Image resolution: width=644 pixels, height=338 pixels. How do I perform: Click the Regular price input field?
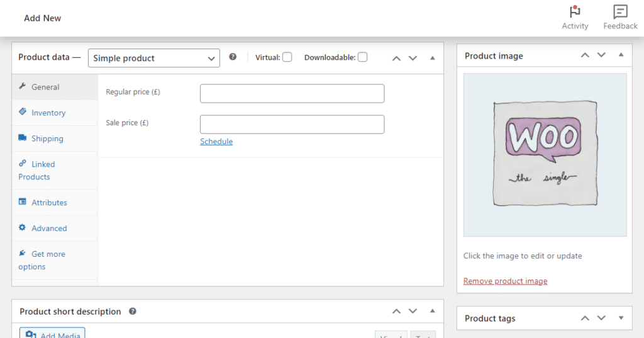(x=292, y=93)
